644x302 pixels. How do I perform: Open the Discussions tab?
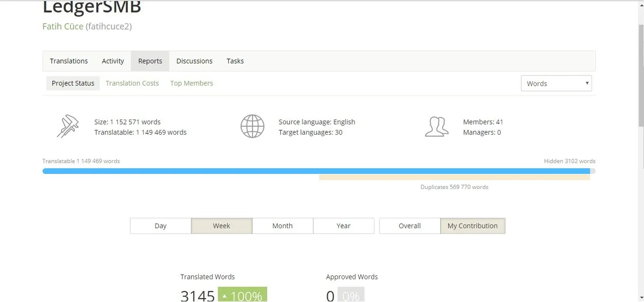(194, 61)
